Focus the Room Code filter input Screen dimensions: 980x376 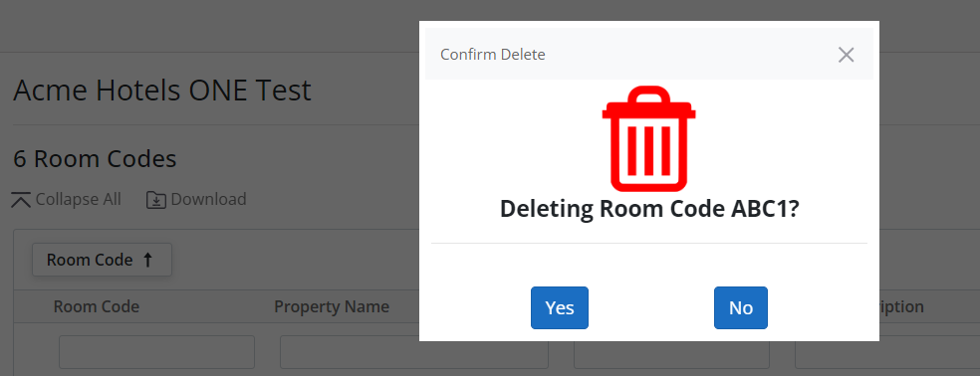click(157, 352)
